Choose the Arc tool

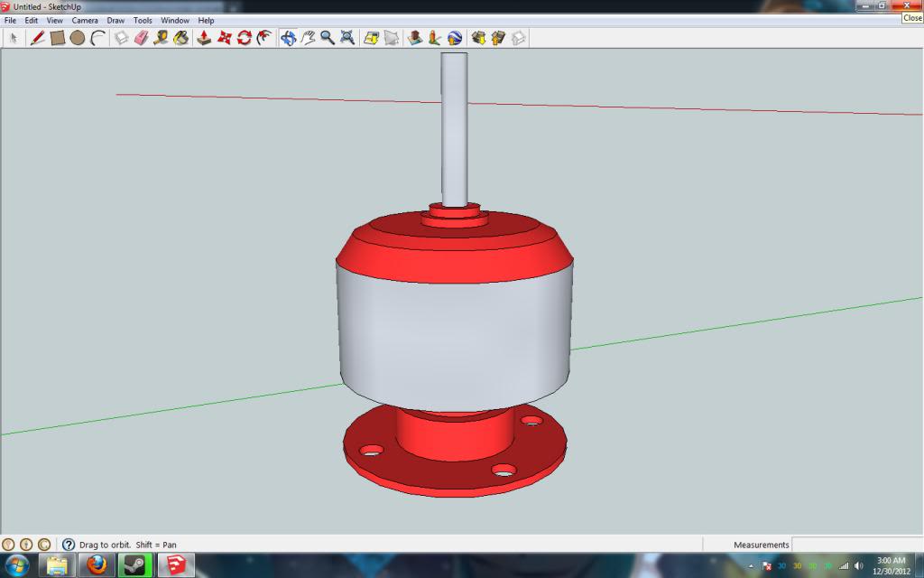pos(97,37)
